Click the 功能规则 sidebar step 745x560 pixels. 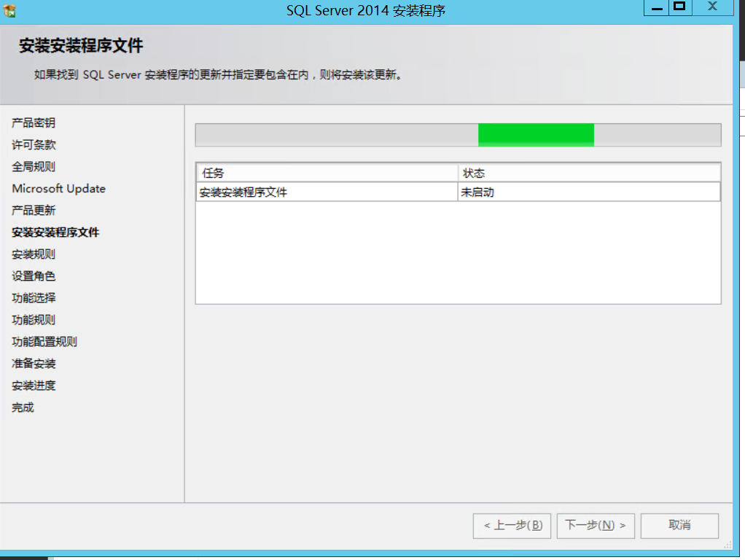tap(34, 319)
